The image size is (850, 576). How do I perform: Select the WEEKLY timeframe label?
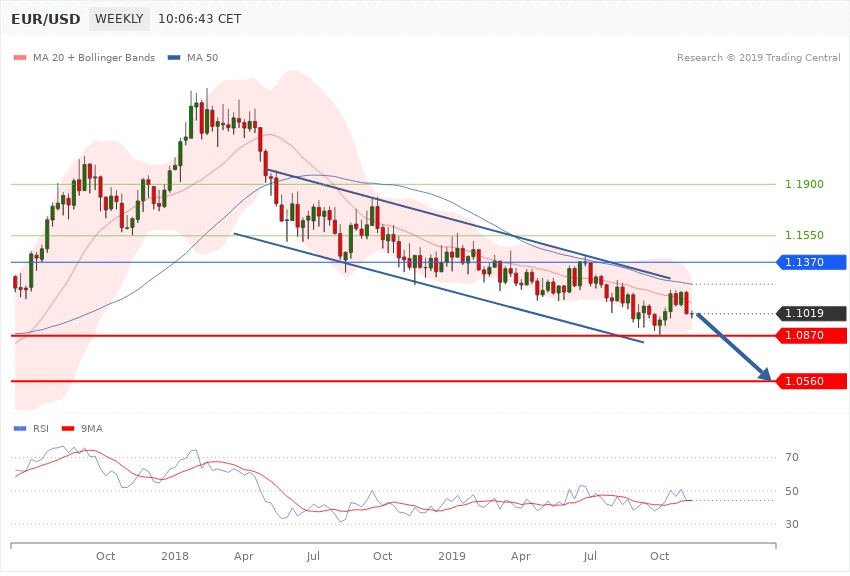119,19
